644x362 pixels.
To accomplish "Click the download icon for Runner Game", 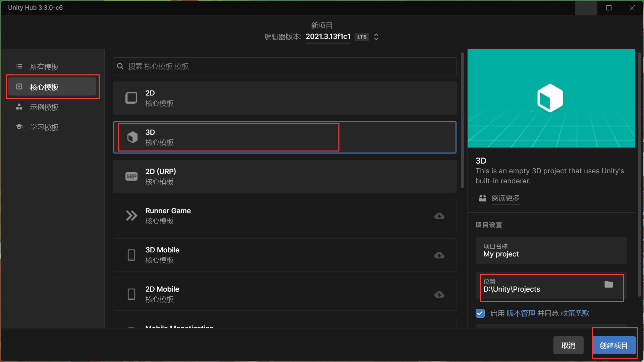I will [439, 216].
